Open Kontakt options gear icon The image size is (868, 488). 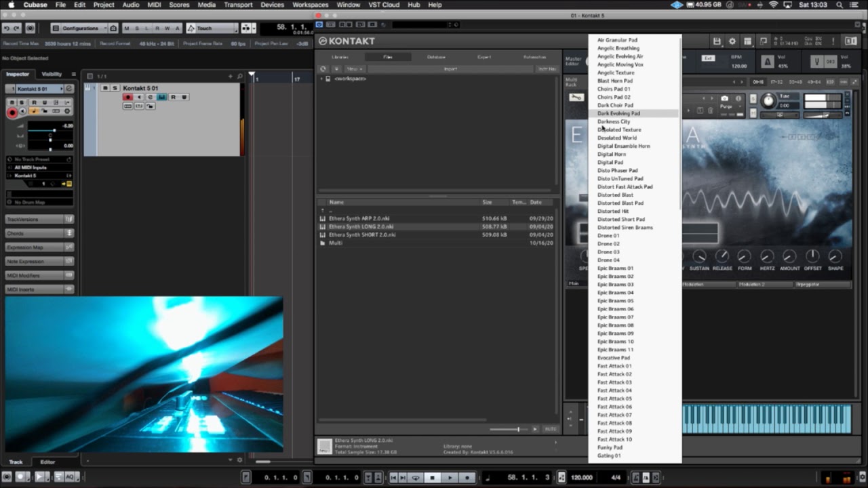click(732, 41)
